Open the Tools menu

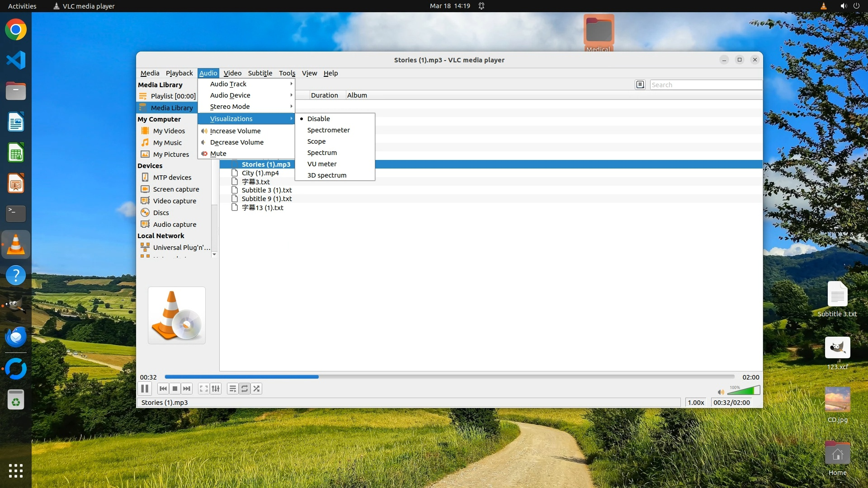pos(287,73)
